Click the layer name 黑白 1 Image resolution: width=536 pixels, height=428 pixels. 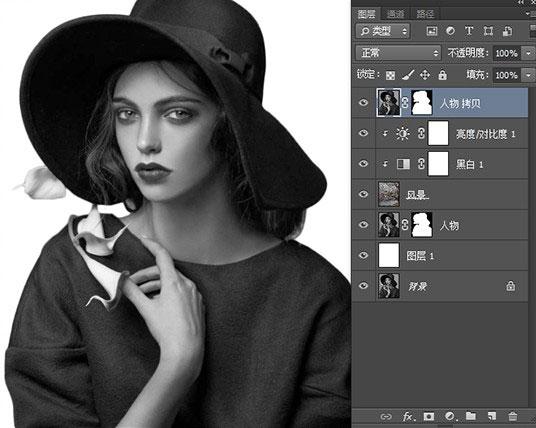[x=469, y=165]
